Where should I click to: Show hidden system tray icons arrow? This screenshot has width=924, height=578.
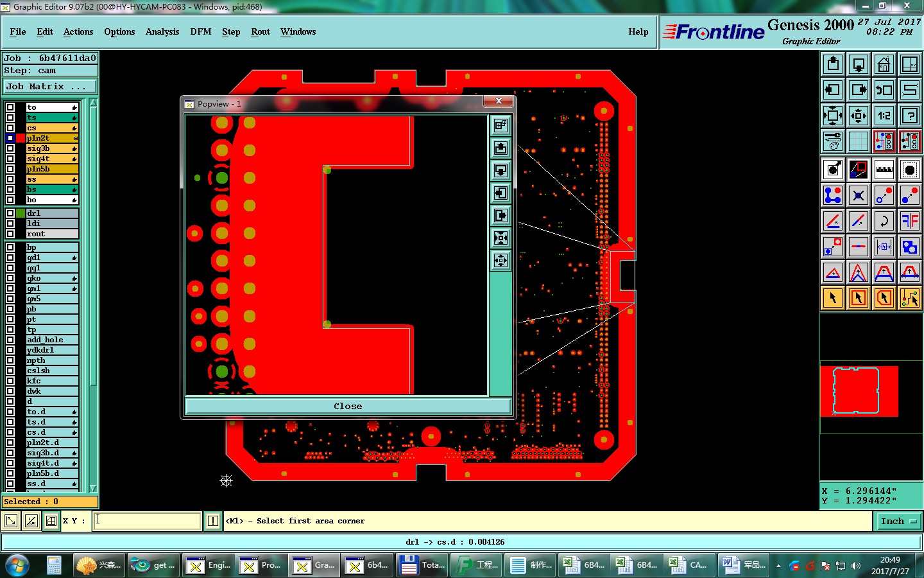[x=778, y=566]
